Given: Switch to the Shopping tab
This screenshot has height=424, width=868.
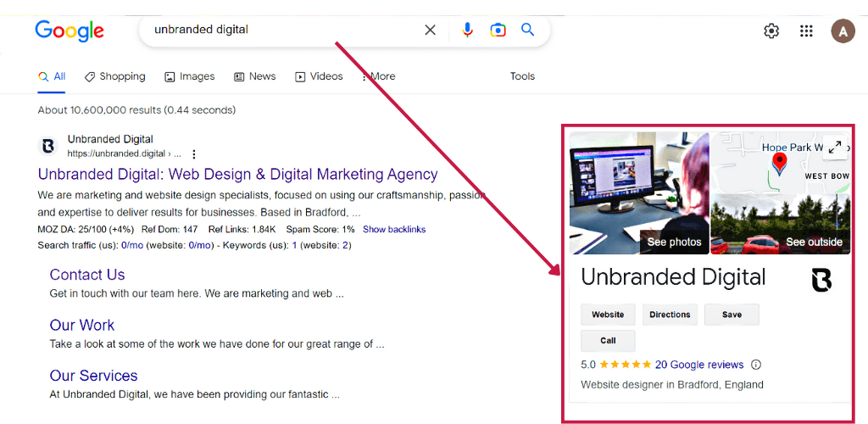Looking at the screenshot, I should [x=115, y=76].
